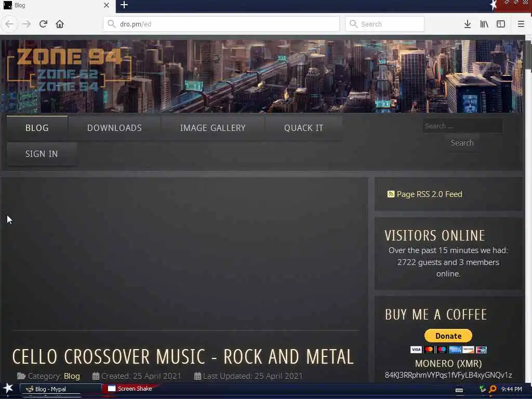The image size is (532, 399).
Task: Click the calendar icon beside Created date
Action: point(96,376)
